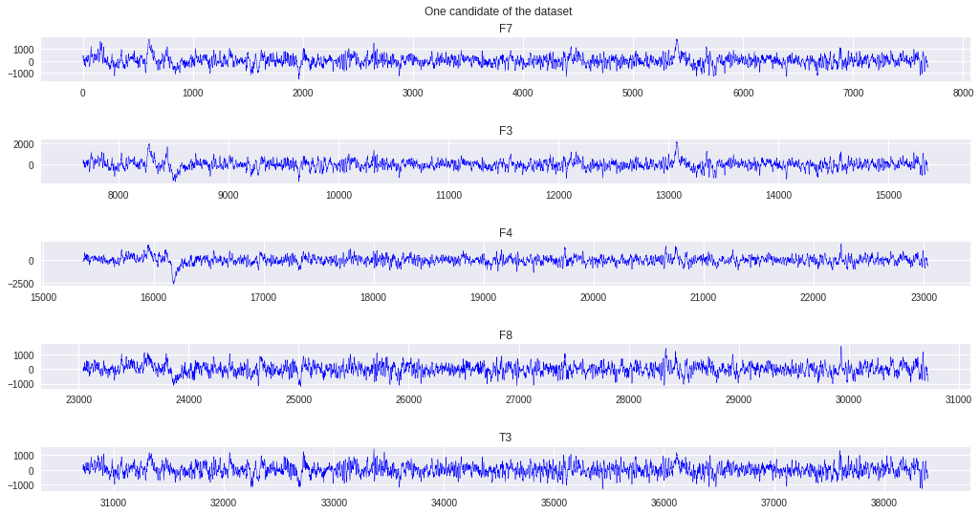
Task: Click x-axis tick label 16000
Action: [x=153, y=297]
